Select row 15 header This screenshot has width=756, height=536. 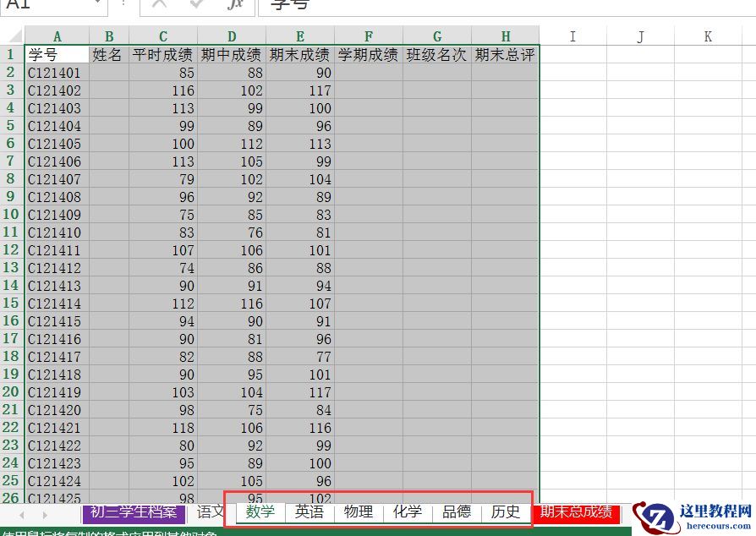[x=12, y=304]
